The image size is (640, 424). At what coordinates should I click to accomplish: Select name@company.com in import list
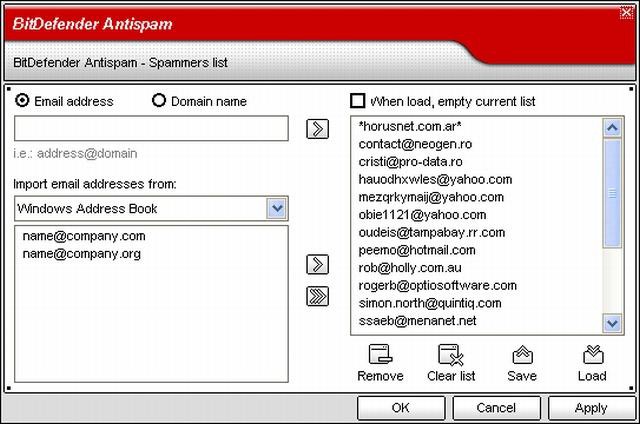(84, 237)
